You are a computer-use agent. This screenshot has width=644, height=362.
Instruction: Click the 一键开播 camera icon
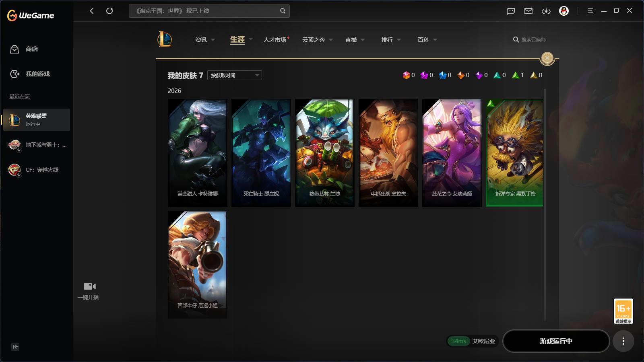pos(89,286)
